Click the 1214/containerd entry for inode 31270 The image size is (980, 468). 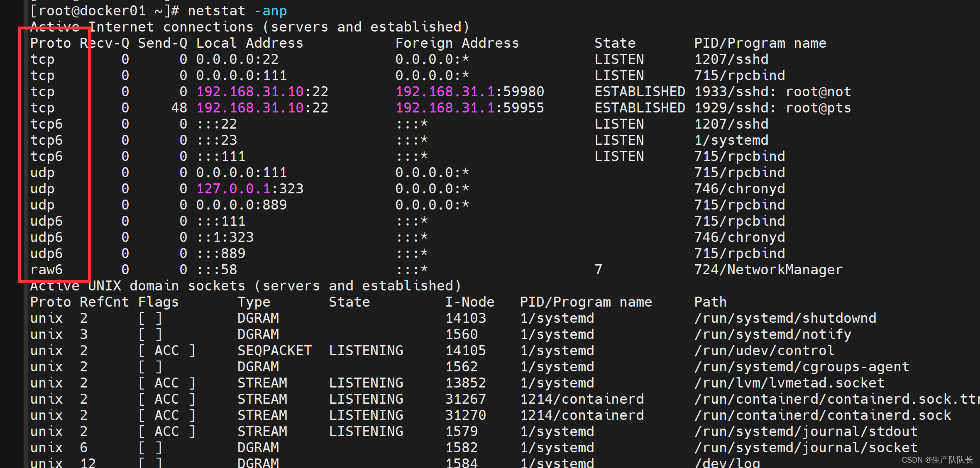tap(582, 415)
